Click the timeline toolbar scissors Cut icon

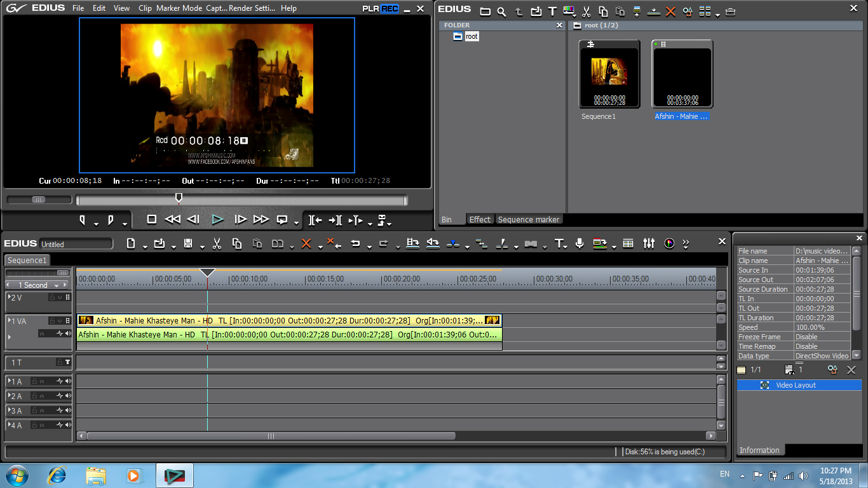pos(217,243)
